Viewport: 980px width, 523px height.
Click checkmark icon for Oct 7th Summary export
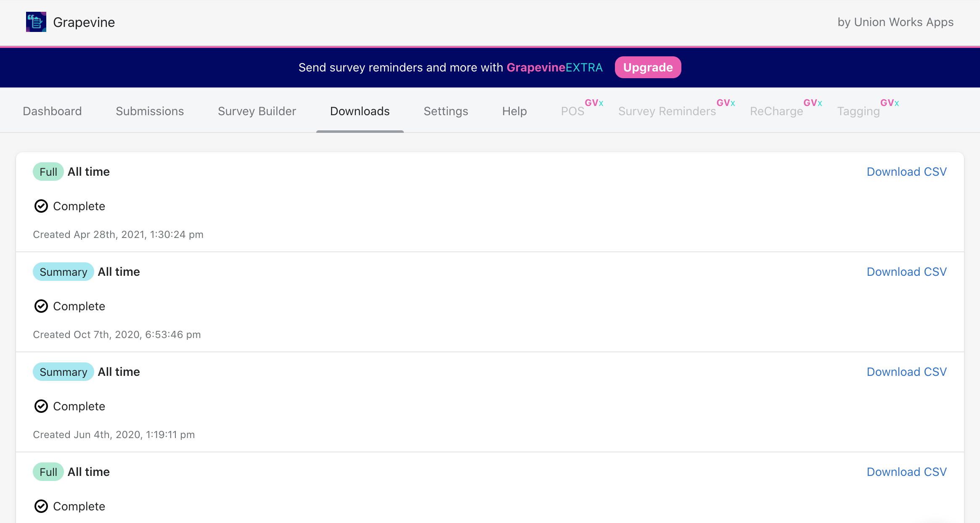41,306
